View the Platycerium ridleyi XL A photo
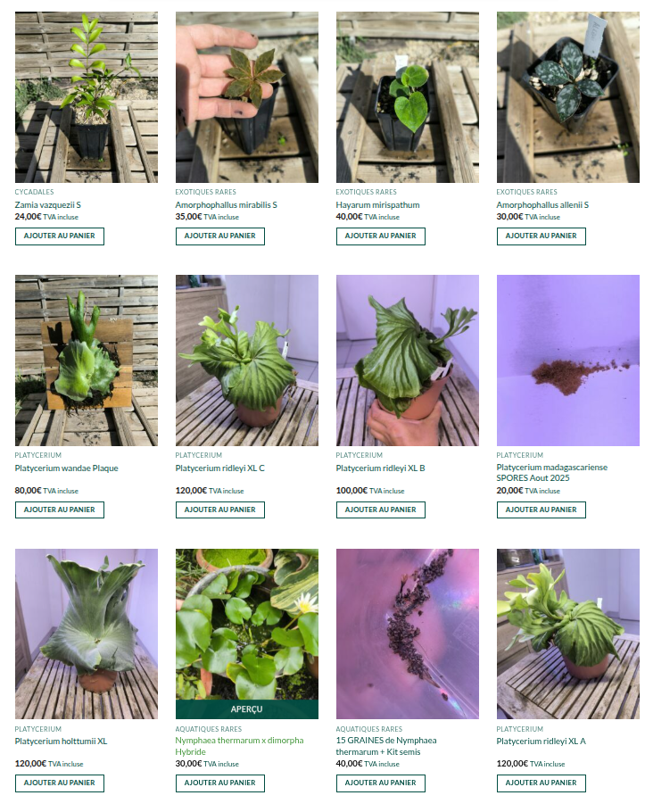This screenshot has height=812, width=645. point(568,634)
